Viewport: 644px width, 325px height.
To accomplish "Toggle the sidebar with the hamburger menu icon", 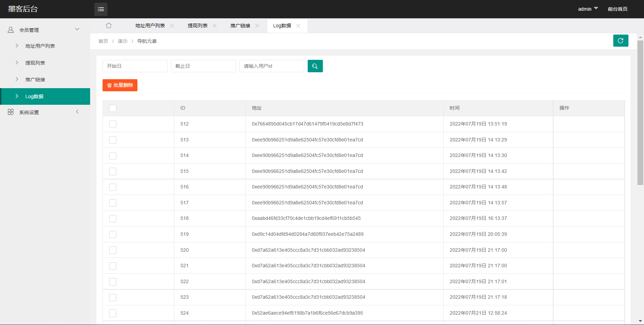I will click(x=101, y=9).
